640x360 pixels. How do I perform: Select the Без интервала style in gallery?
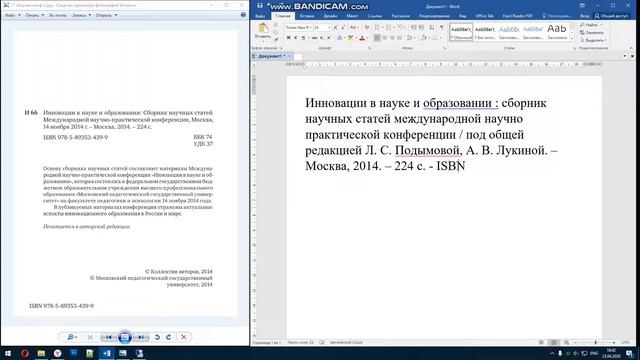coord(485,32)
